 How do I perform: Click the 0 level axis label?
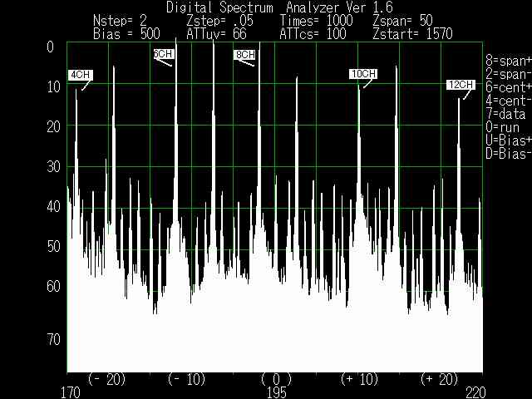click(x=50, y=47)
